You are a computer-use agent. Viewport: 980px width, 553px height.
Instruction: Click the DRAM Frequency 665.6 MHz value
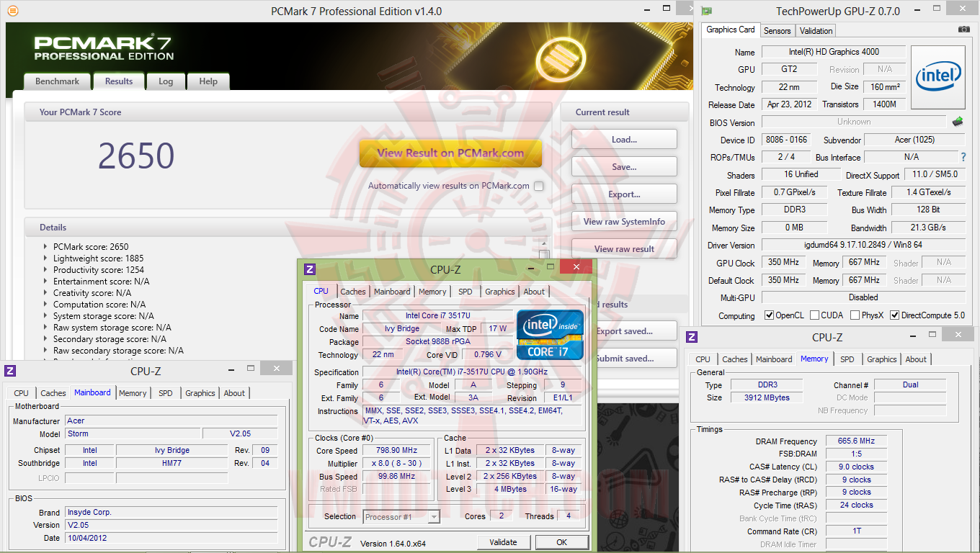(856, 441)
